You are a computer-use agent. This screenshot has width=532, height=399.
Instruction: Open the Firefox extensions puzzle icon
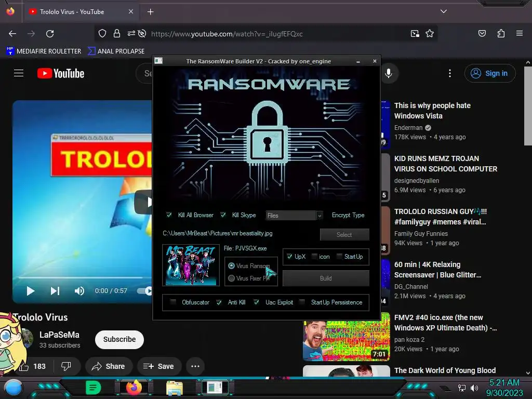(501, 33)
